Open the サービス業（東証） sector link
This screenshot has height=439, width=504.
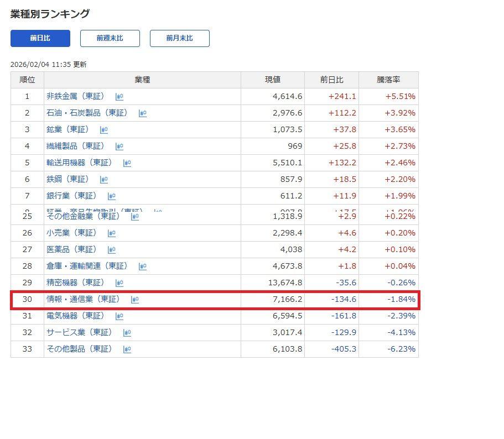[x=79, y=332]
